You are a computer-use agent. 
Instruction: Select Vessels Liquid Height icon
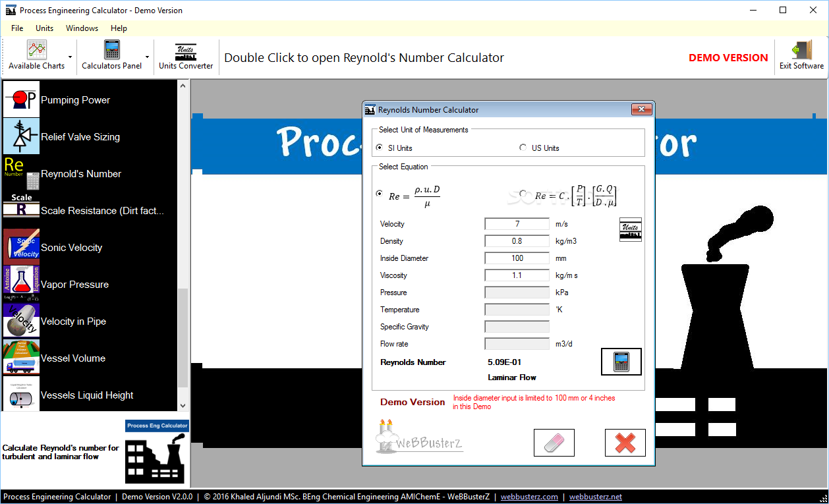point(22,394)
